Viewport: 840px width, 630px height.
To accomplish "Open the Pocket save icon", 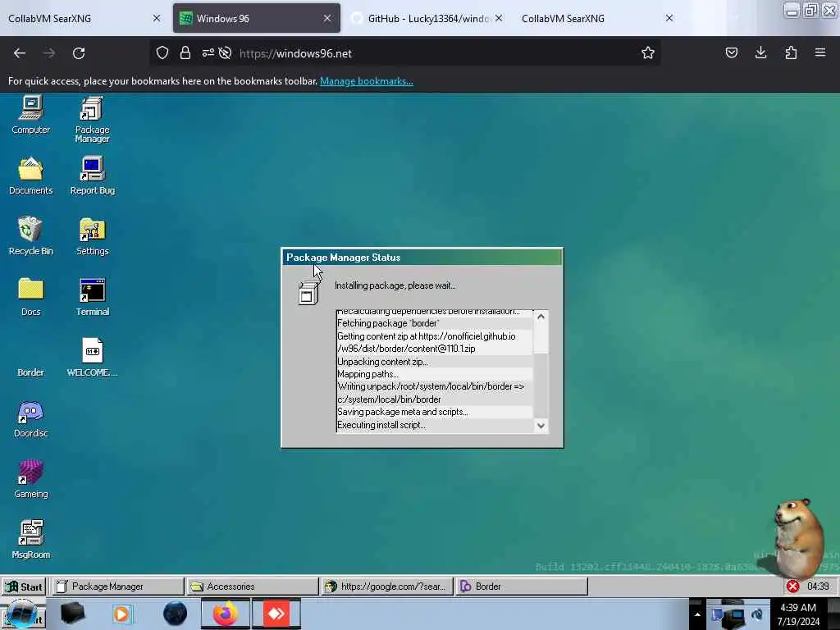I will tap(731, 53).
